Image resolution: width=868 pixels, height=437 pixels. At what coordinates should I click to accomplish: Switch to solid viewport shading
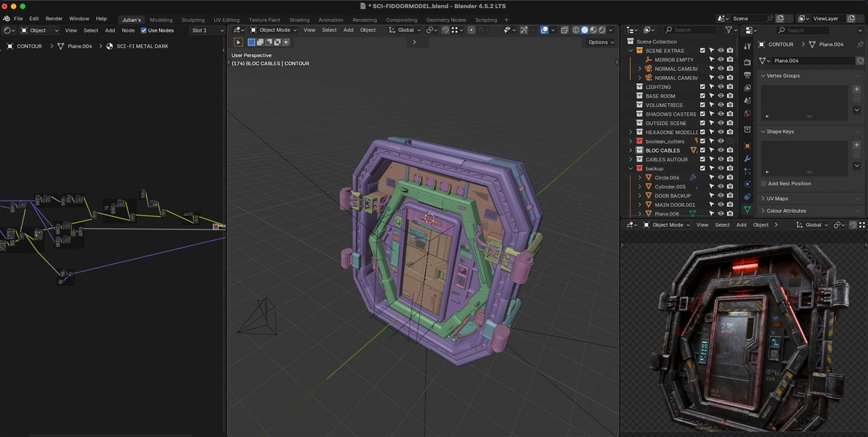[x=585, y=30]
